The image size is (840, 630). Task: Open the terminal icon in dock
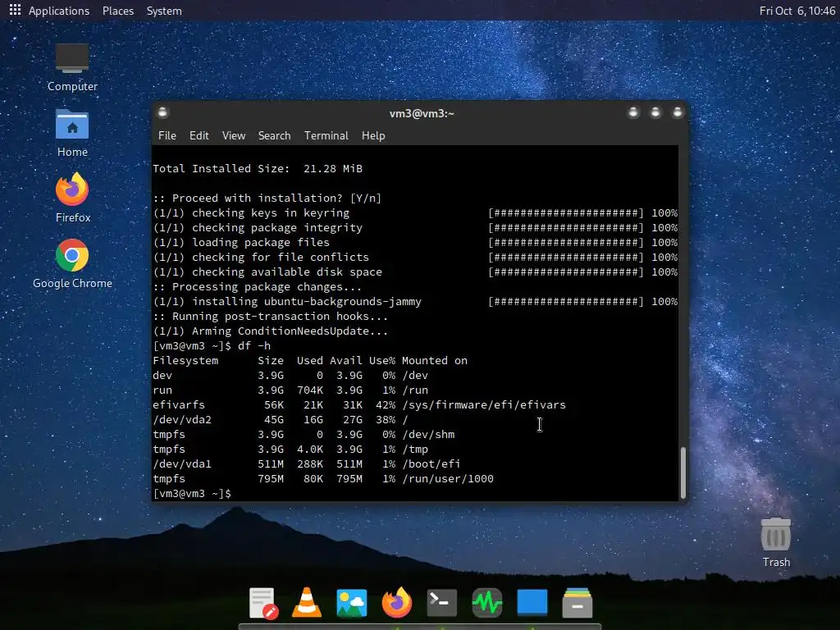pyautogui.click(x=442, y=603)
